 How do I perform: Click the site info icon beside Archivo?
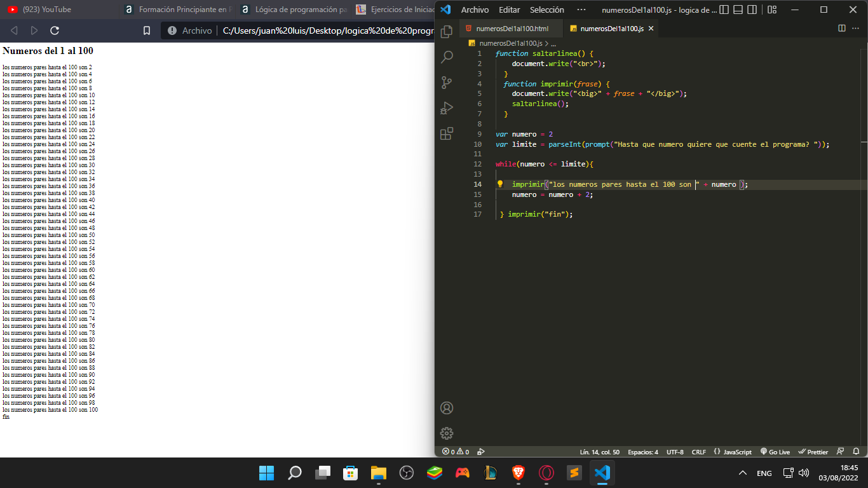(173, 30)
